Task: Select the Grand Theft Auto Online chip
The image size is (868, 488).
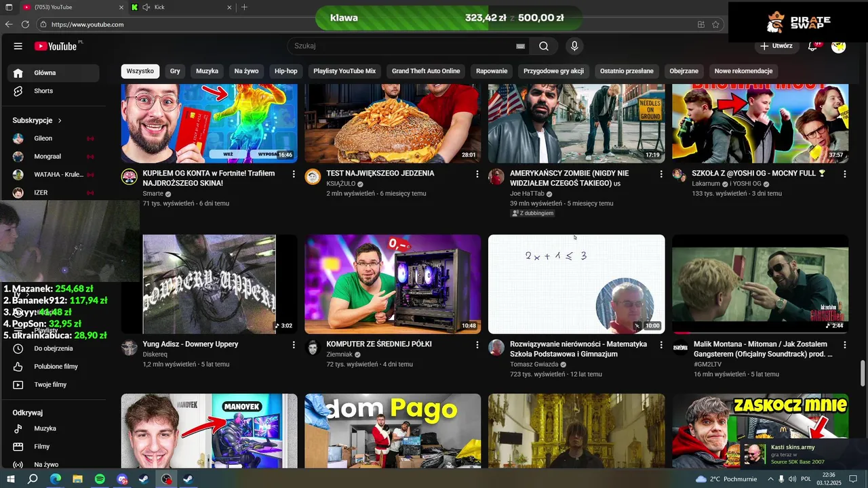Action: click(426, 71)
